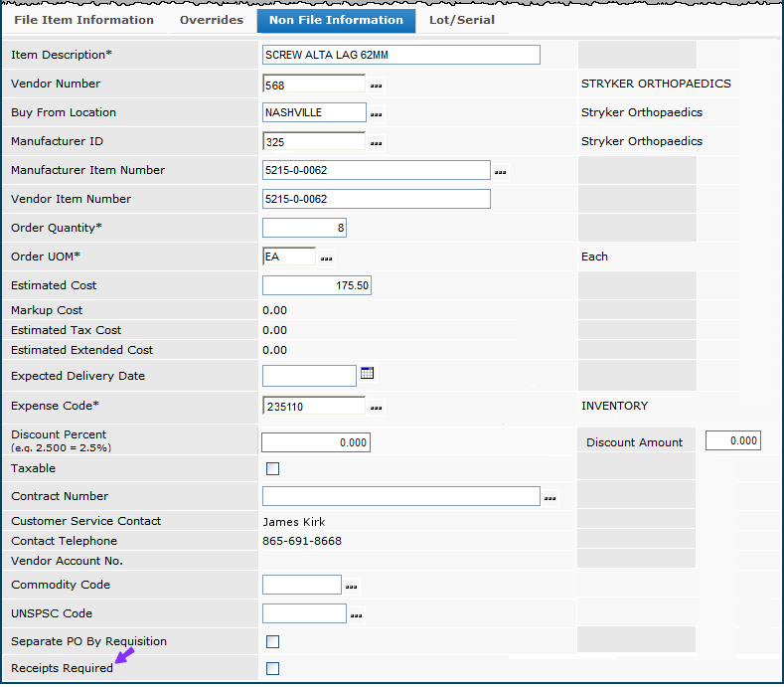Open Order UOM lookup ellipsis

coord(327,258)
